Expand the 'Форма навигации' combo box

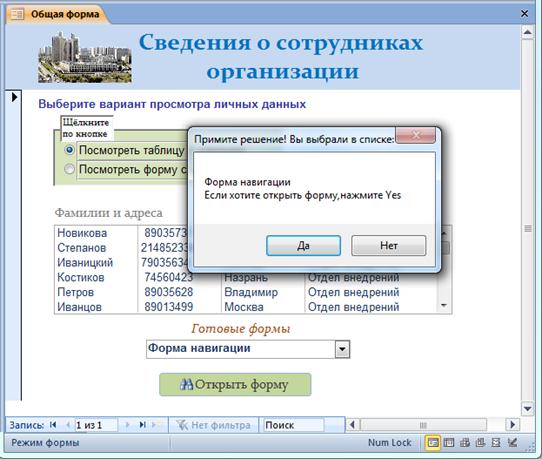click(342, 349)
